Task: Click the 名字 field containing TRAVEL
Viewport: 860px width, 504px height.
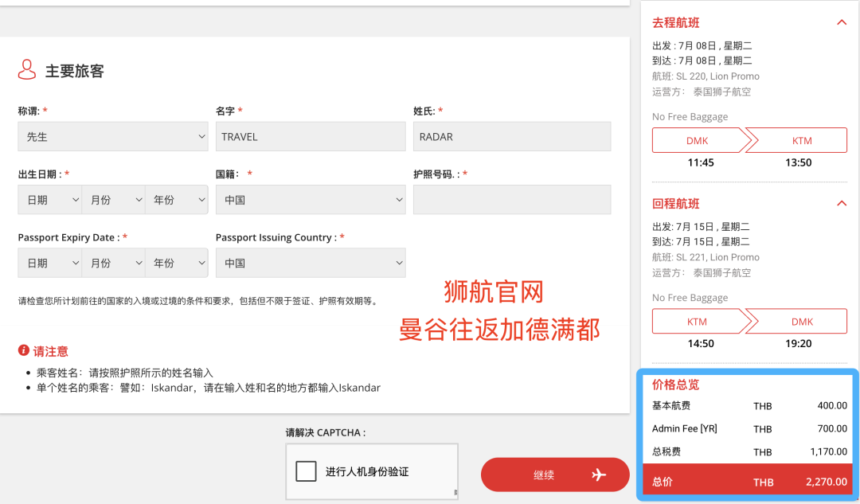Action: pos(310,136)
